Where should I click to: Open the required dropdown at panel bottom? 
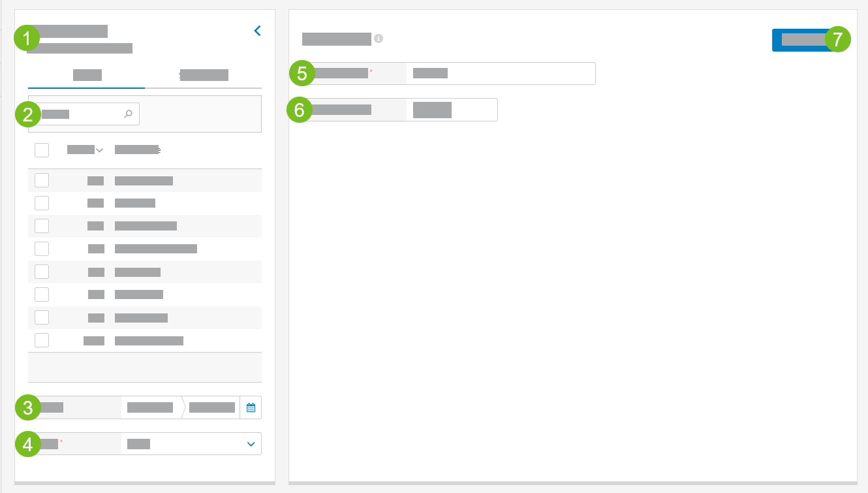click(191, 443)
